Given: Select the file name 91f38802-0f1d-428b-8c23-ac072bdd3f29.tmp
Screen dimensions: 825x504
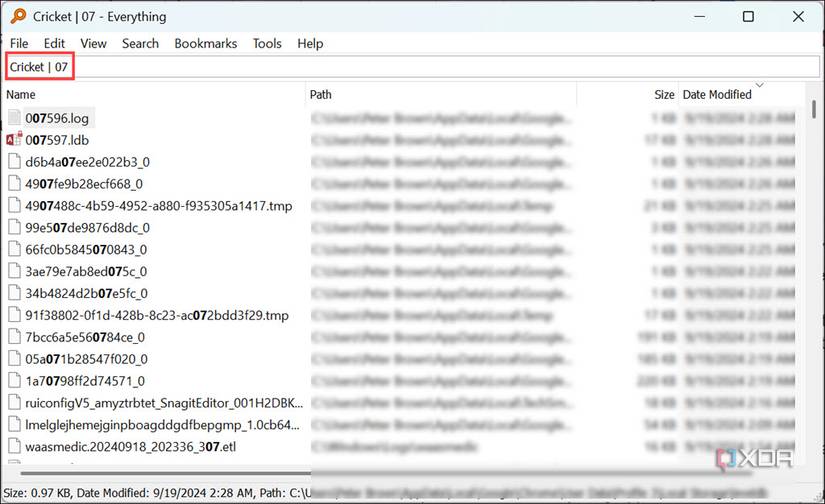Looking at the screenshot, I should point(157,315).
